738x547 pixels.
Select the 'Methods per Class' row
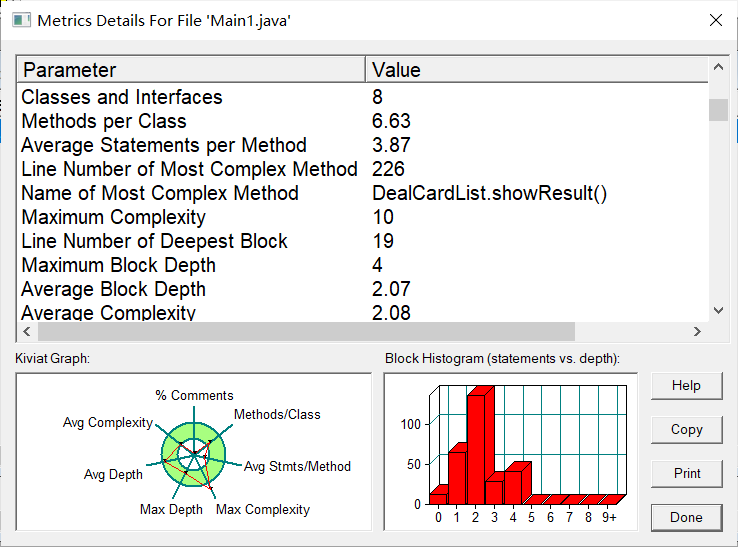tap(363, 121)
